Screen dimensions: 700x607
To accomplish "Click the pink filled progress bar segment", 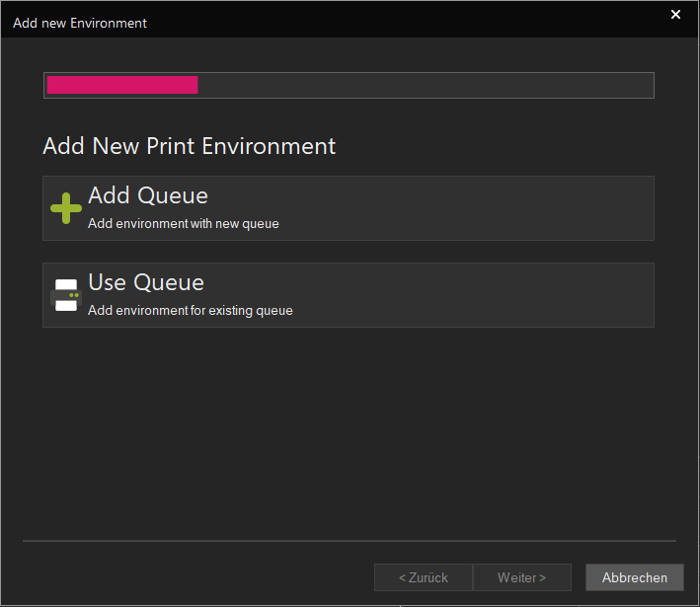I will [122, 85].
